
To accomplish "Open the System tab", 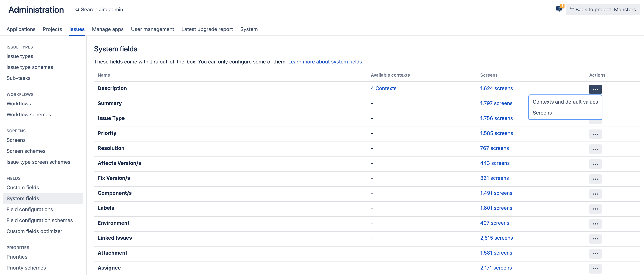I will [x=249, y=29].
